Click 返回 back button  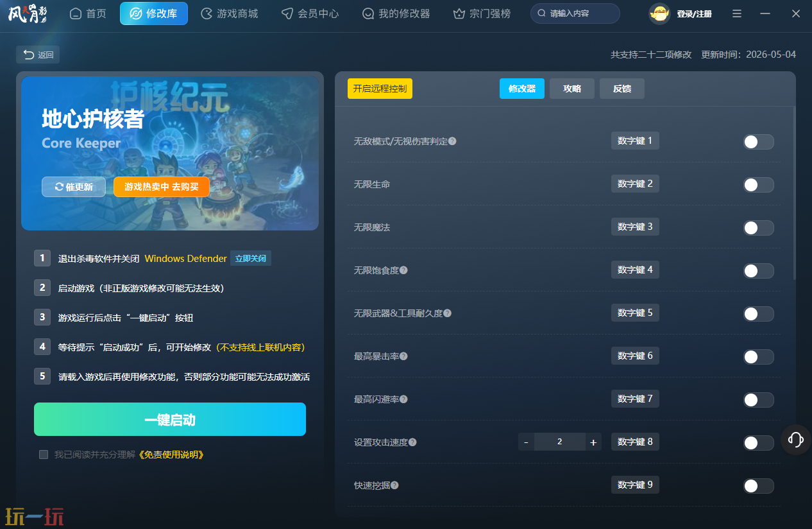(38, 55)
